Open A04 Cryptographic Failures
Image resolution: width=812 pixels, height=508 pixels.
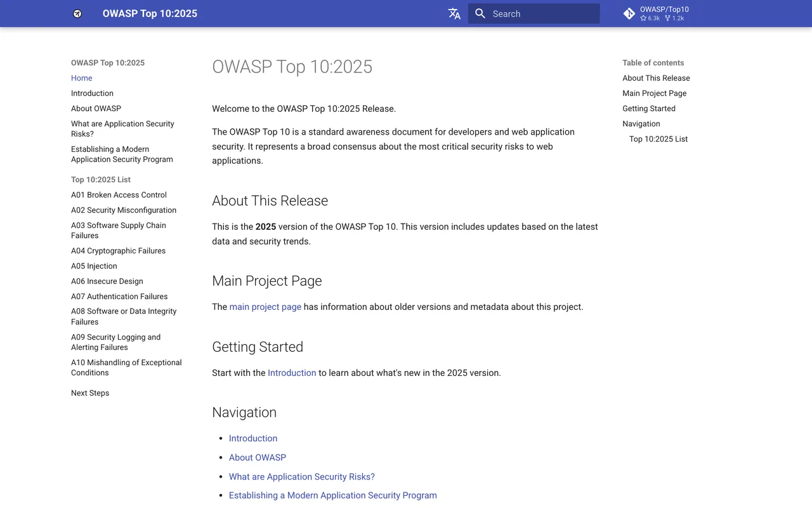118,251
